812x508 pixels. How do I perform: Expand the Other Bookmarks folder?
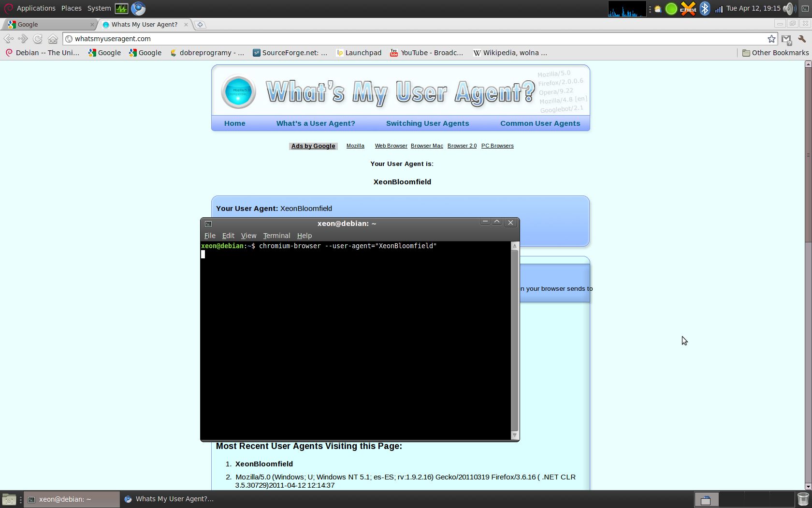(x=775, y=53)
